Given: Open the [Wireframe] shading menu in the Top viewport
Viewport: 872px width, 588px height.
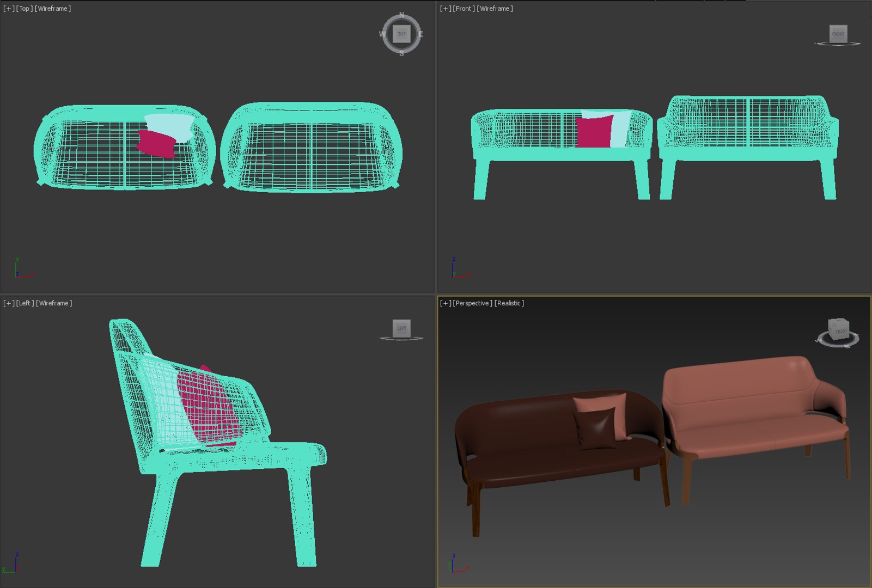Looking at the screenshot, I should click(53, 9).
